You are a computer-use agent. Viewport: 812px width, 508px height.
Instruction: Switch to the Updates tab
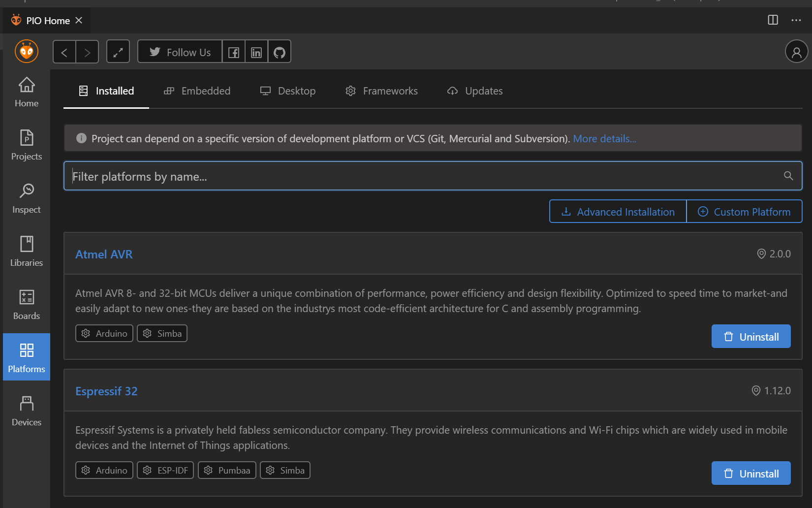[475, 91]
